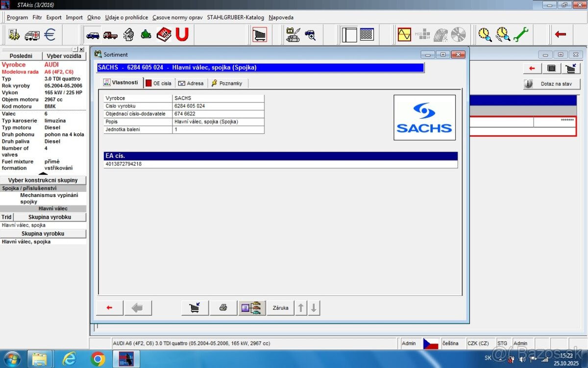Toggle the split panel layout view
Image resolution: width=588 pixels, height=368 pixels.
349,35
